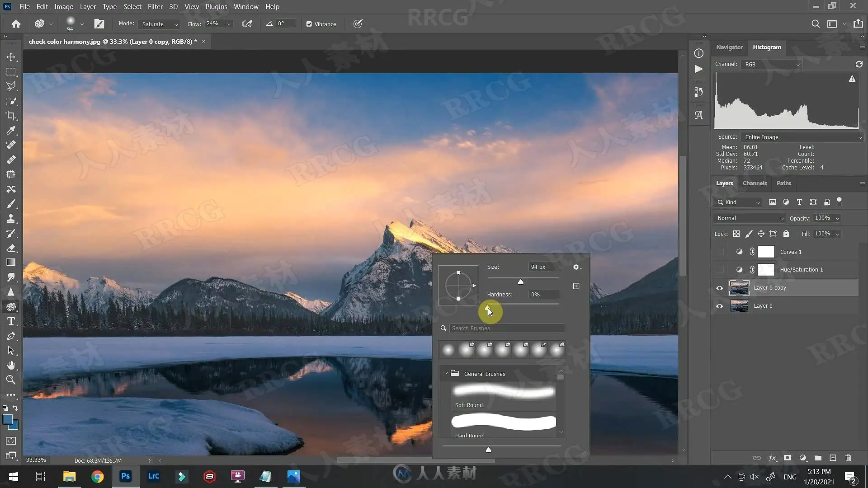
Task: Open the Actions play panel icon
Action: (699, 69)
